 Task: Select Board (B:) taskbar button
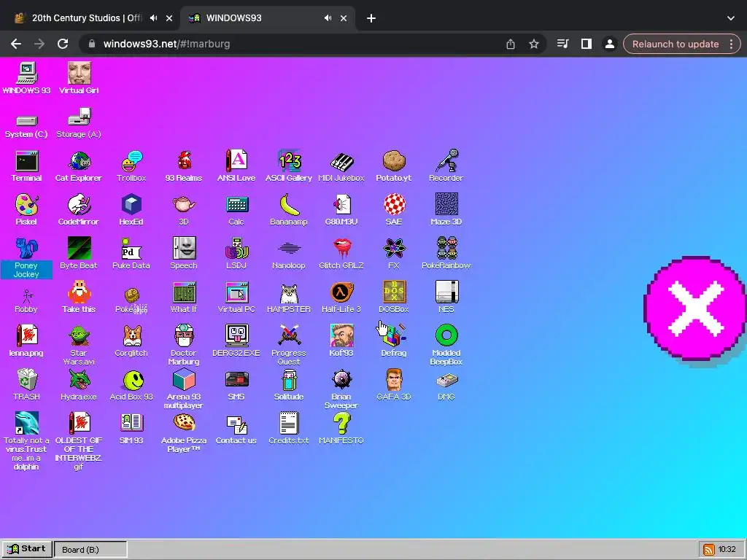tap(90, 549)
